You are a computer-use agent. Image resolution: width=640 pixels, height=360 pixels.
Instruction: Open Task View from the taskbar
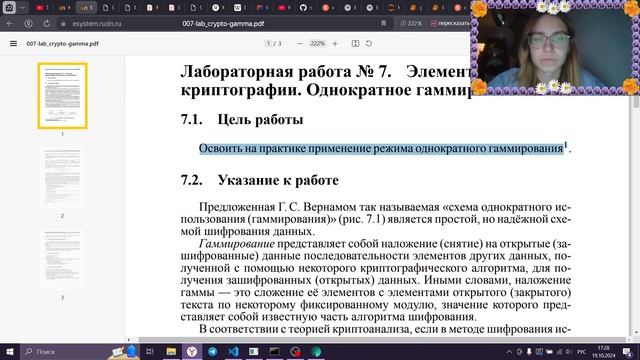[150, 351]
